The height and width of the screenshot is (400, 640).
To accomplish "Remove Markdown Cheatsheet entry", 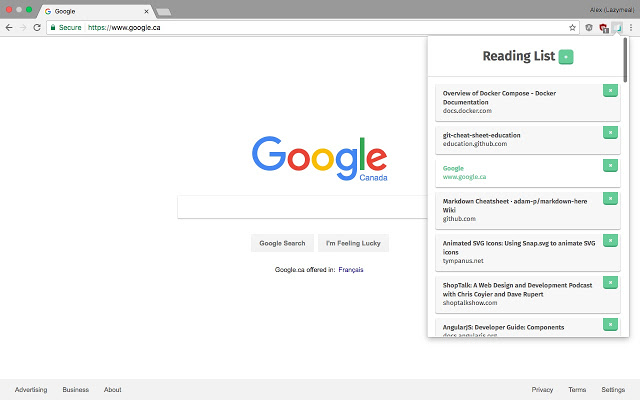I will tap(610, 198).
